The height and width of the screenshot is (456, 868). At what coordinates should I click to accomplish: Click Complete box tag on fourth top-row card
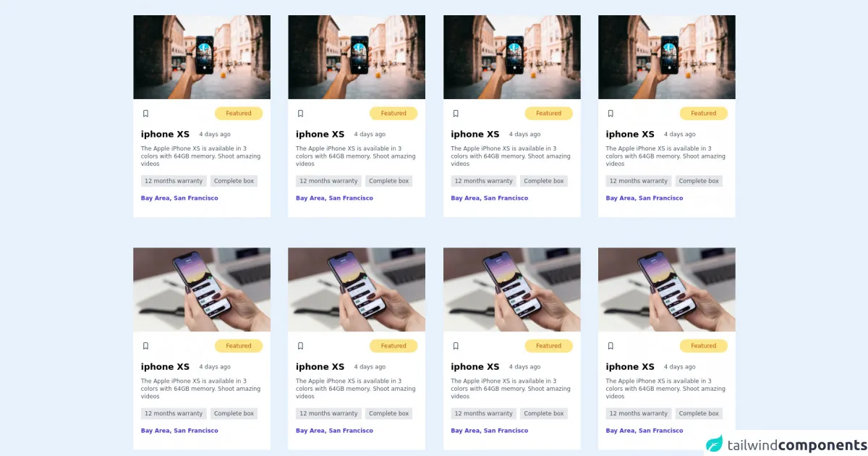coord(699,181)
